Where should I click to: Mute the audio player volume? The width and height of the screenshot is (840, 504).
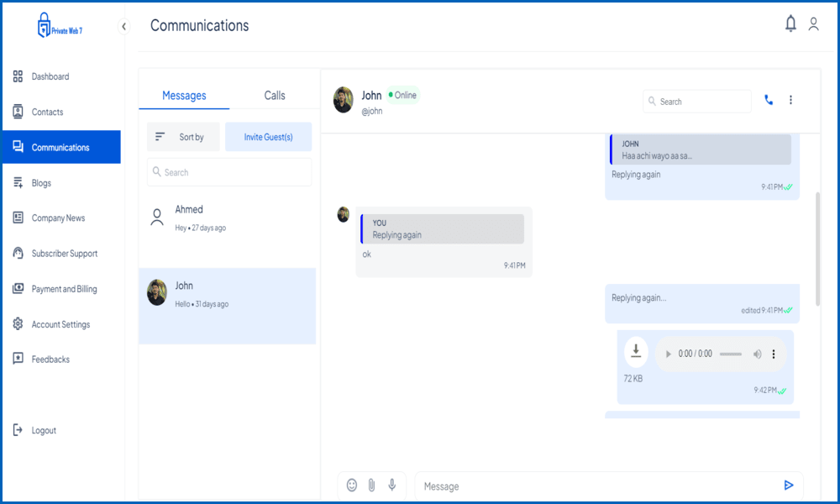coord(757,354)
